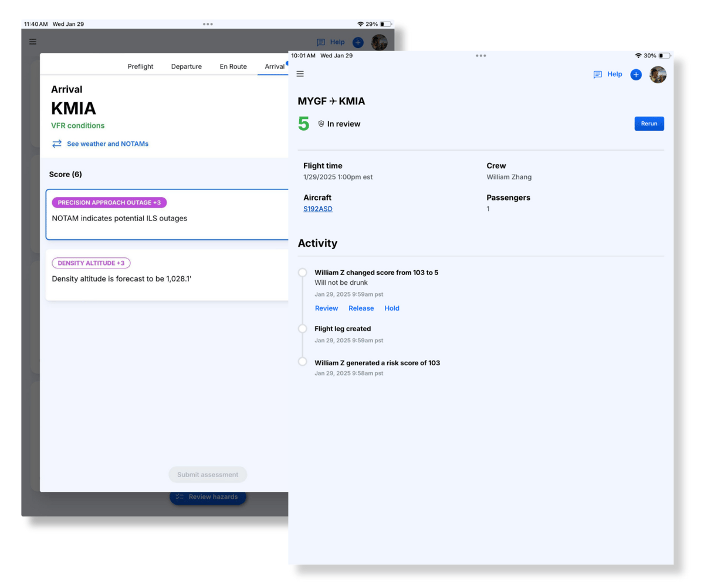Expand the Precision Approach Outage tag pill
The height and width of the screenshot is (588, 704).
click(109, 202)
